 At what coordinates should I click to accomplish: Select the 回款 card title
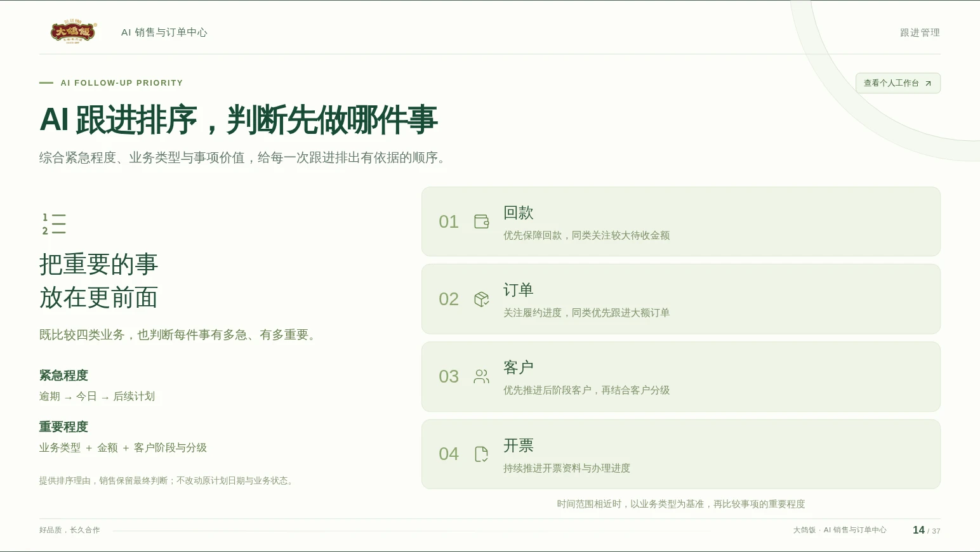pyautogui.click(x=519, y=213)
